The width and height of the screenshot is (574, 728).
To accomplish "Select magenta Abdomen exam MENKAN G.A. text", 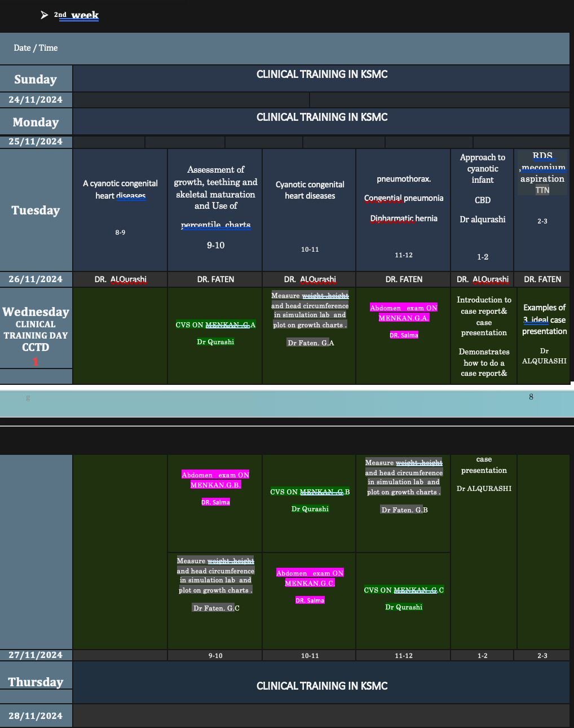I will click(x=403, y=313).
